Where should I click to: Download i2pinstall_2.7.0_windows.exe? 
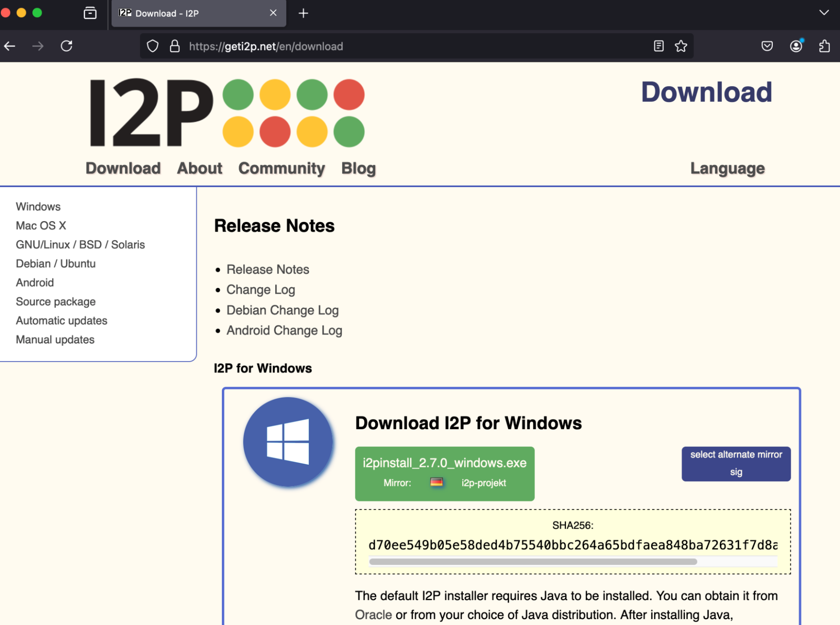(x=445, y=474)
